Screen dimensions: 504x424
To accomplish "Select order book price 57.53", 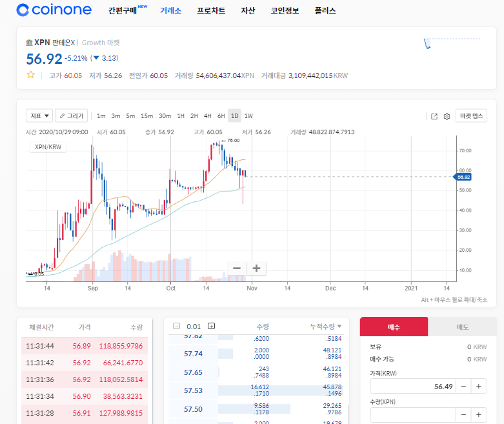I will pyautogui.click(x=193, y=390).
